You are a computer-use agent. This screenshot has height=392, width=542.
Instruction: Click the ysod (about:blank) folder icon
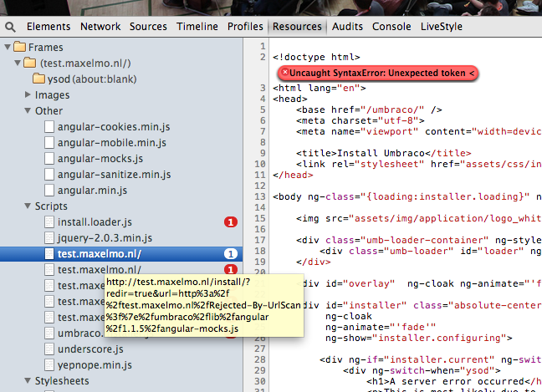pyautogui.click(x=40, y=79)
